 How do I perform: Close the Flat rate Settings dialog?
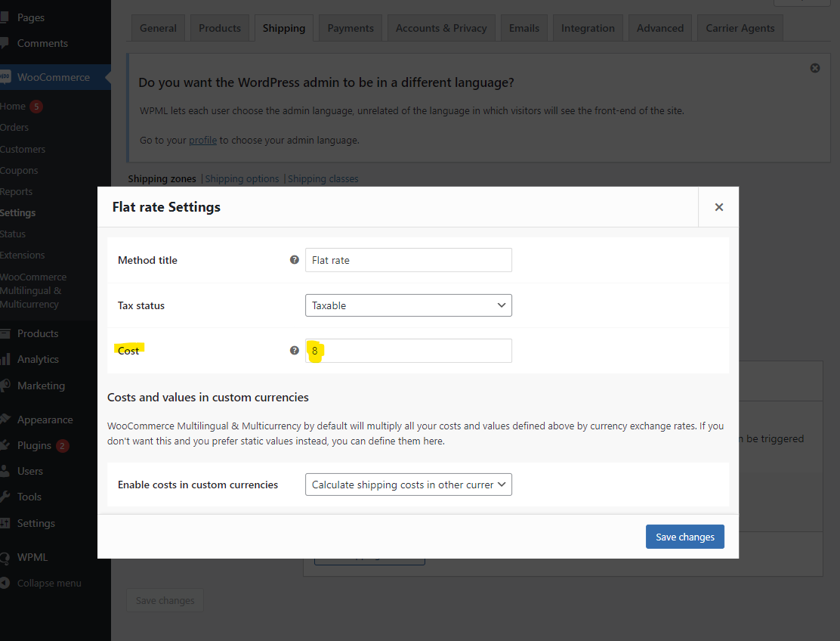pyautogui.click(x=718, y=207)
